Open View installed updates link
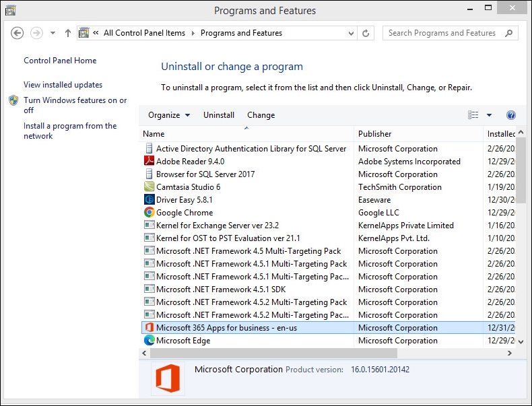Screen dimensions: 532x406 (x=63, y=85)
